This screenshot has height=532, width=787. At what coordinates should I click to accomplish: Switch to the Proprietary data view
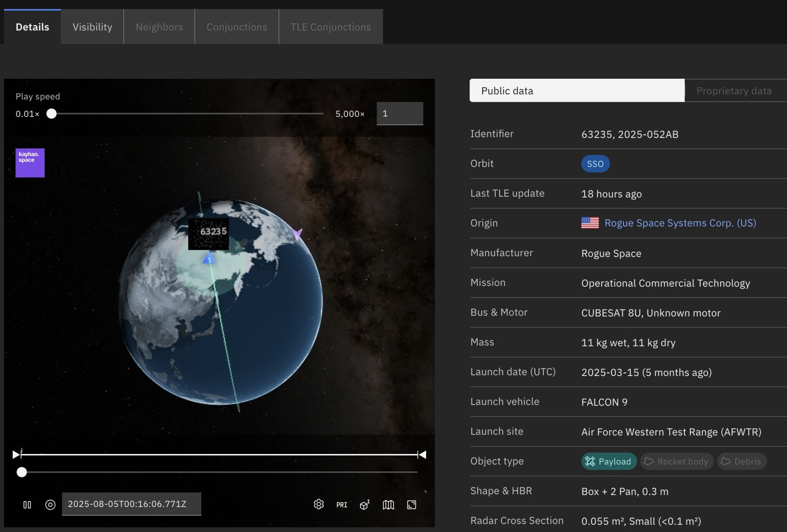[x=734, y=90]
